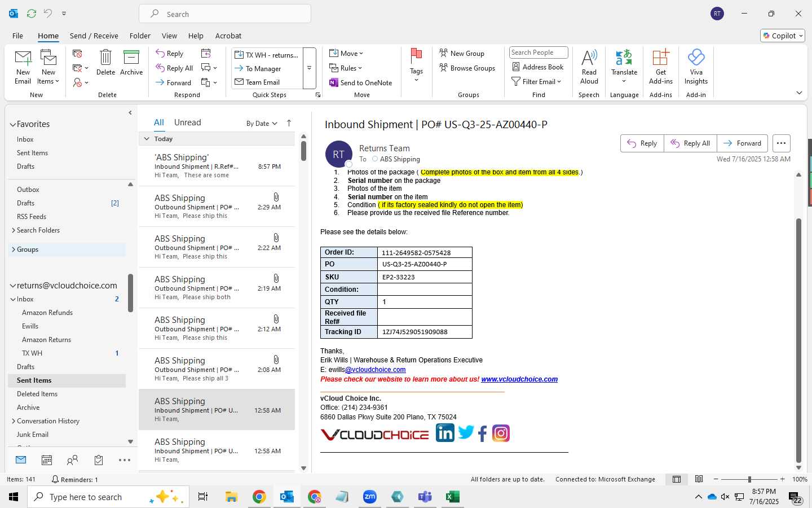The image size is (812, 508).
Task: Open Tasks view from navigation bar
Action: [x=99, y=460]
